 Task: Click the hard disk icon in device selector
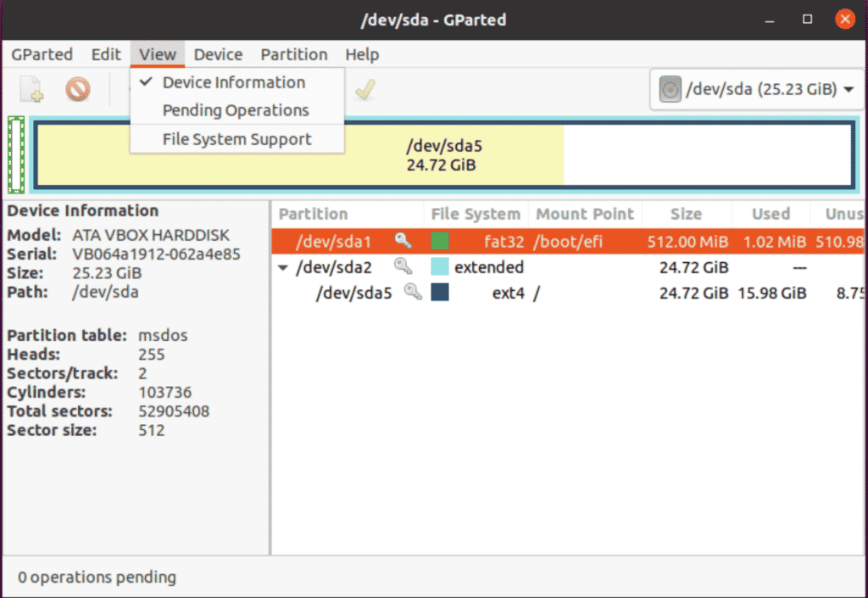670,89
